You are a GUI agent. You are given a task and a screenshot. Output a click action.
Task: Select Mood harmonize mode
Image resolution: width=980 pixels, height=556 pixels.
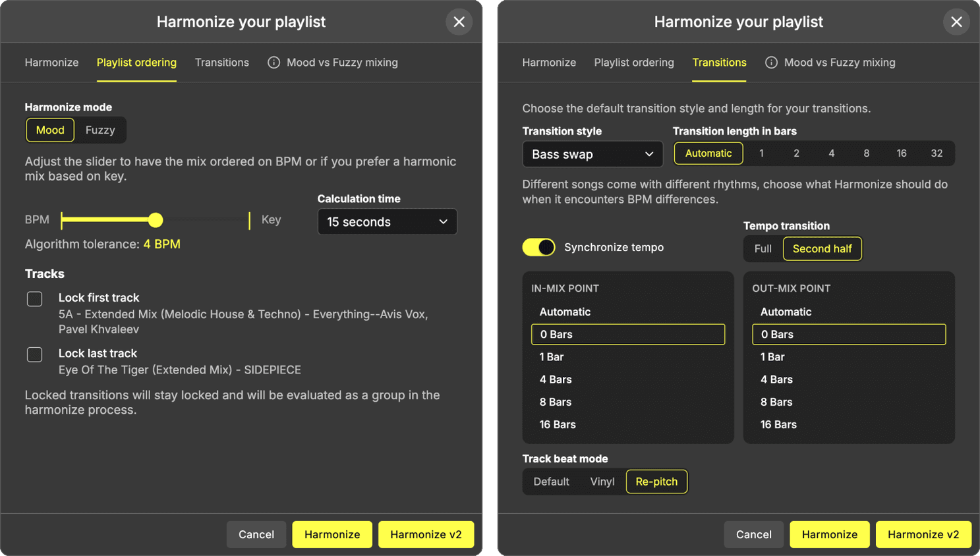[x=50, y=130]
